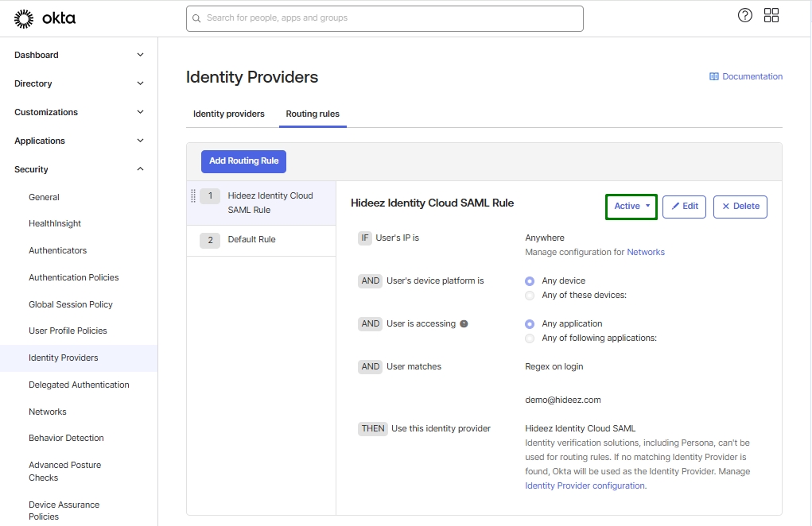This screenshot has width=812, height=526.
Task: Choose Any of following applications radio
Action: pos(530,338)
